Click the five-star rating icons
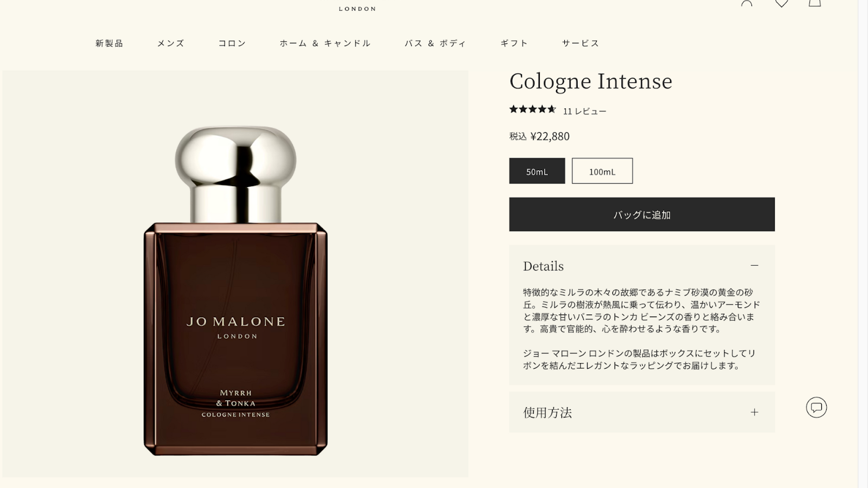Screen dimensions: 868x488 click(533, 110)
